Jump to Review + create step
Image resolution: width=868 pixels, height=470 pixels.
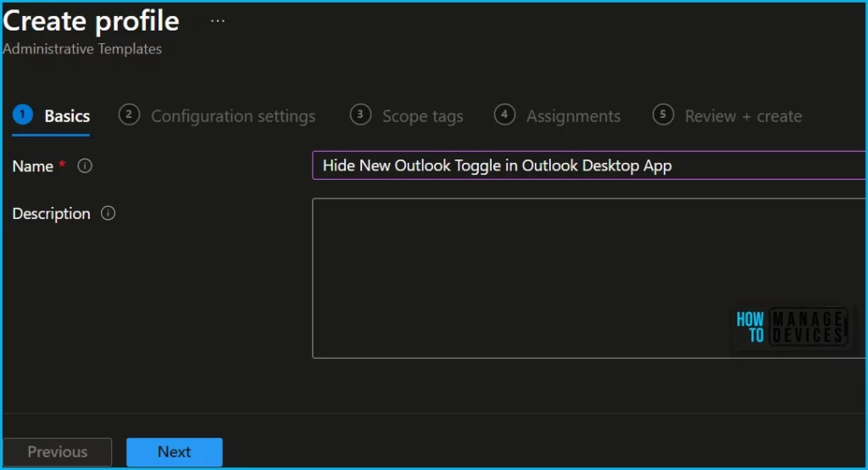click(x=727, y=116)
